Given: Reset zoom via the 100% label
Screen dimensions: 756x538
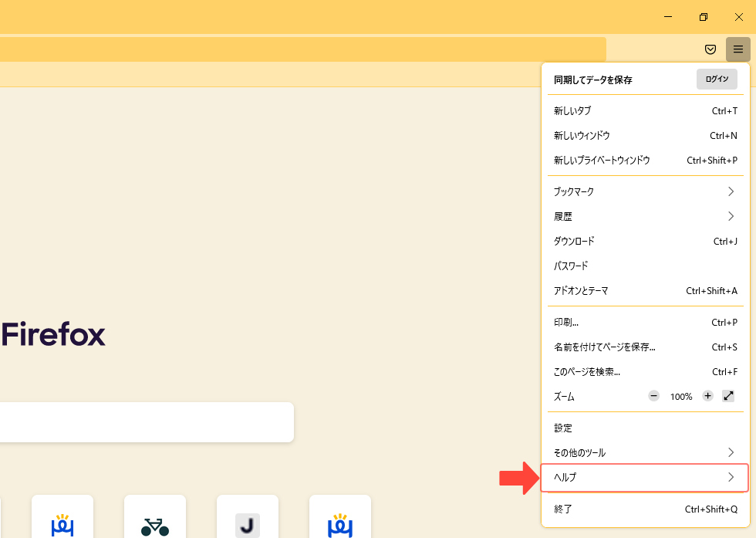Looking at the screenshot, I should [x=680, y=397].
